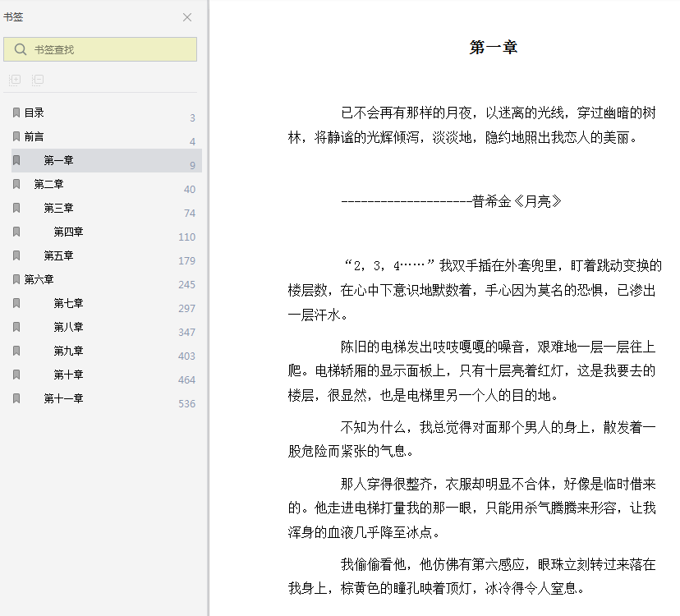This screenshot has width=680, height=616.
Task: Click page number 536 for 第十一章
Action: (x=187, y=404)
